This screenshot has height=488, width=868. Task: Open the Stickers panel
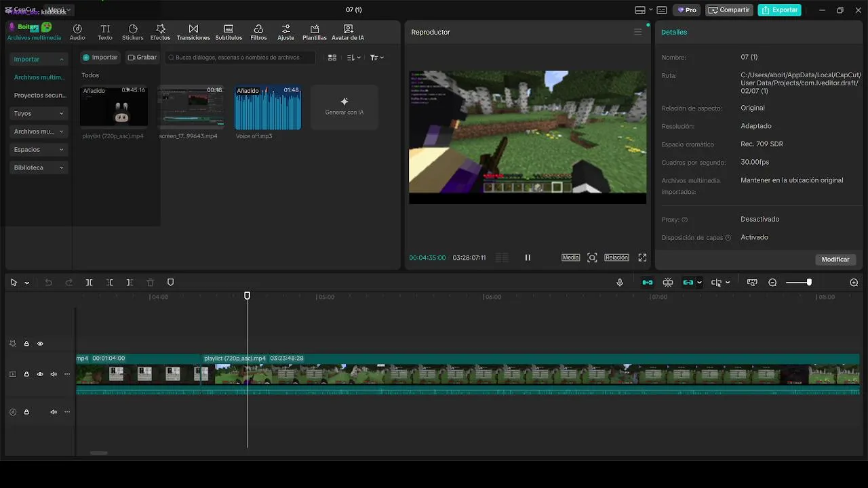pyautogui.click(x=133, y=33)
